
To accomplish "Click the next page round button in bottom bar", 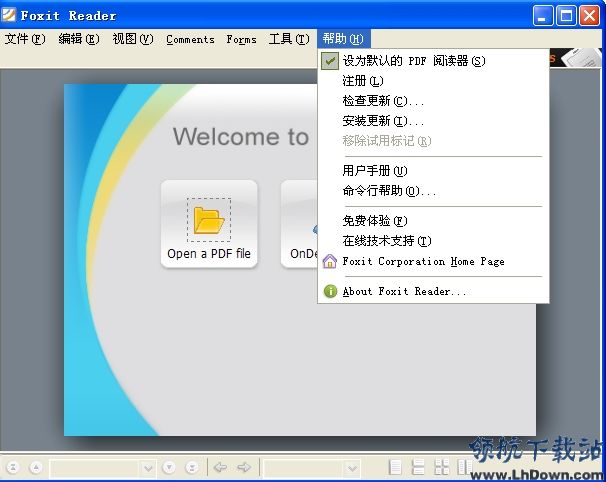I will 168,467.
